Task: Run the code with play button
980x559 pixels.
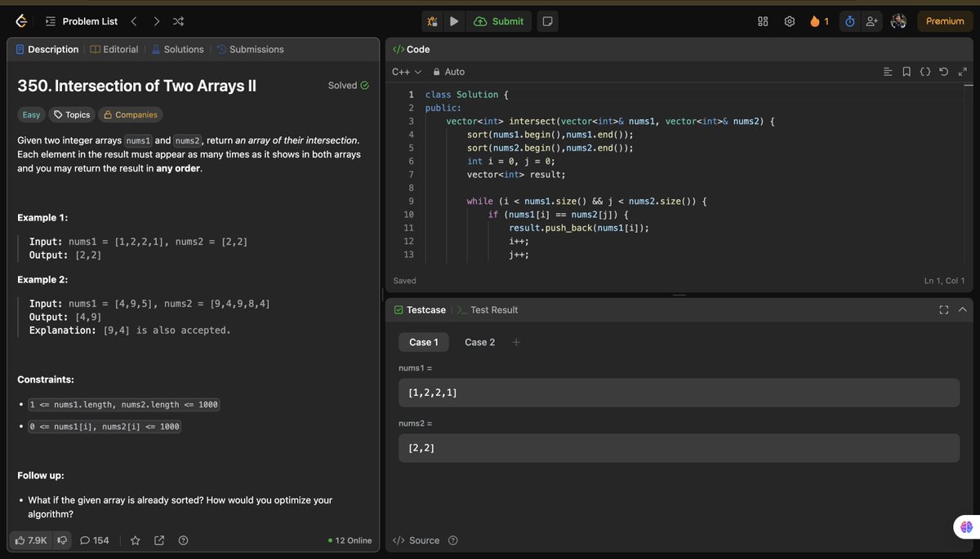Action: pyautogui.click(x=454, y=21)
